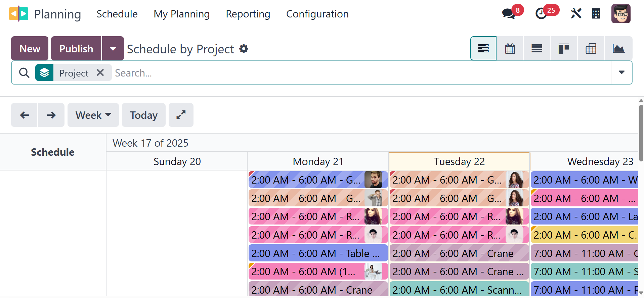Viewport: 644px width, 298px height.
Task: Switch to kanban view
Action: click(x=564, y=49)
